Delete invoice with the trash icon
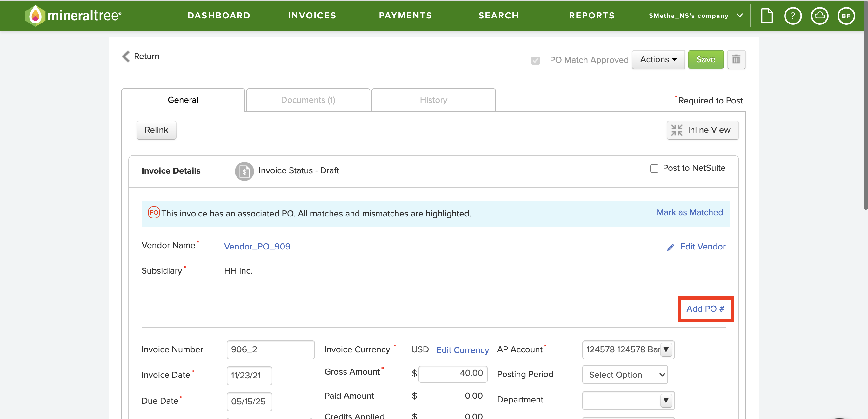Viewport: 868px width, 419px height. [x=736, y=60]
